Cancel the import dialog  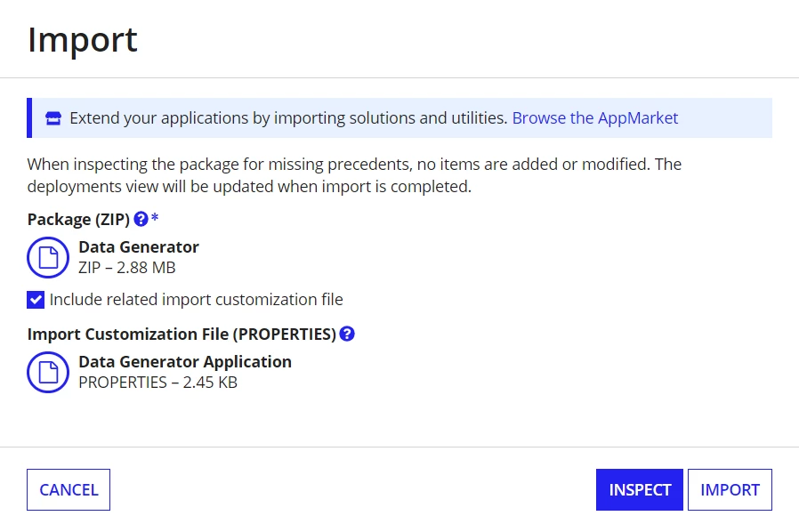[69, 489]
